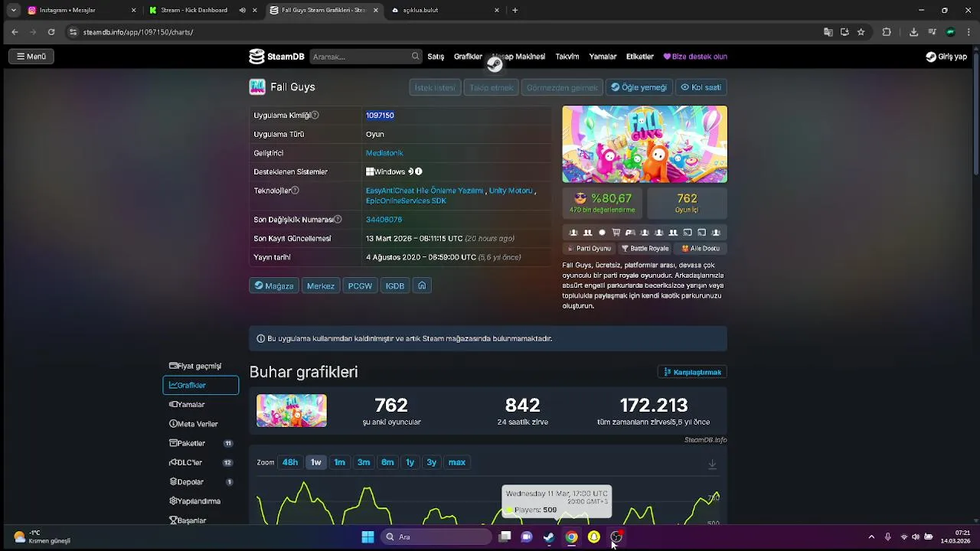Open the home icon link button
This screenshot has height=551, width=980.
[422, 285]
